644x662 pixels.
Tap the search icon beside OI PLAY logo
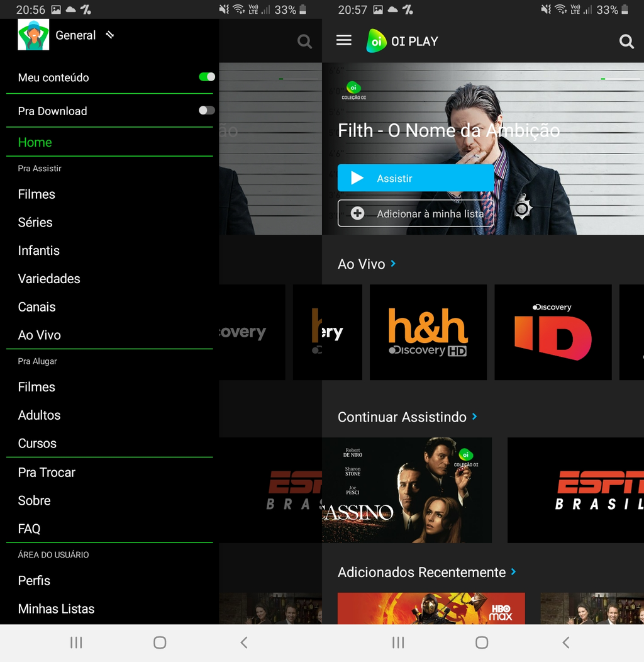pos(626,42)
